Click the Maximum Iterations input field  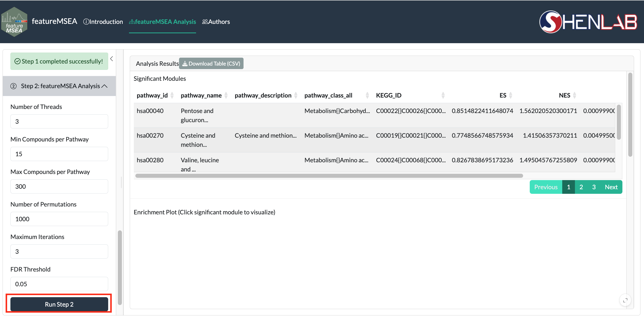coord(59,251)
